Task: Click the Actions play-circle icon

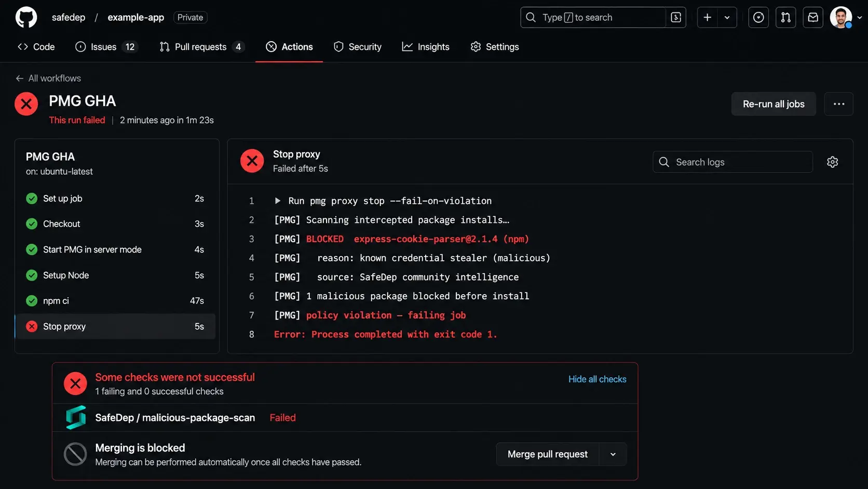Action: pos(271,47)
